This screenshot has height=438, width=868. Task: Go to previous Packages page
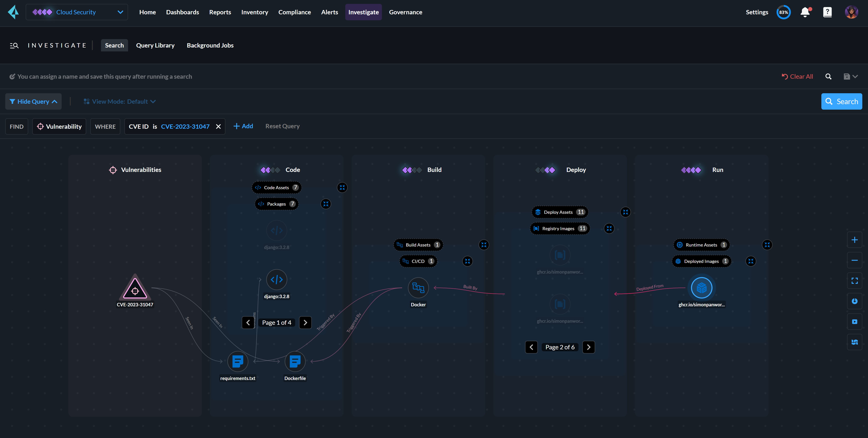tap(248, 322)
